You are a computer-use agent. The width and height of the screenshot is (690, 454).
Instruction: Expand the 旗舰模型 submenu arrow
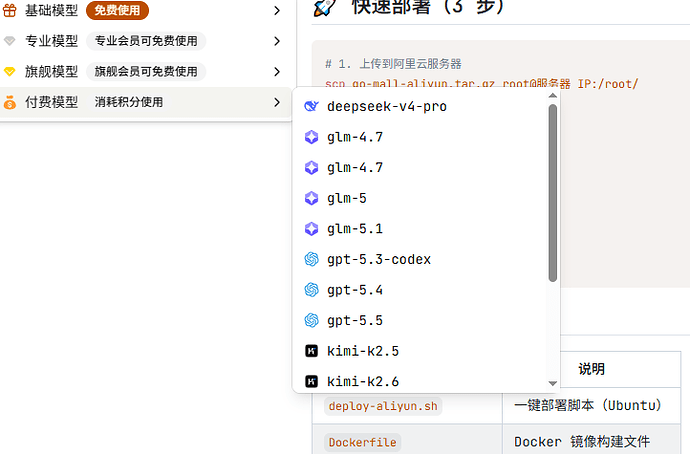point(277,71)
